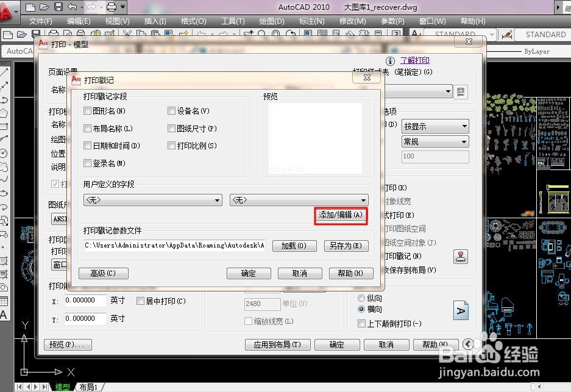Select the Table tool
Image resolution: width=571 pixels, height=392 pixels.
click(x=4, y=301)
